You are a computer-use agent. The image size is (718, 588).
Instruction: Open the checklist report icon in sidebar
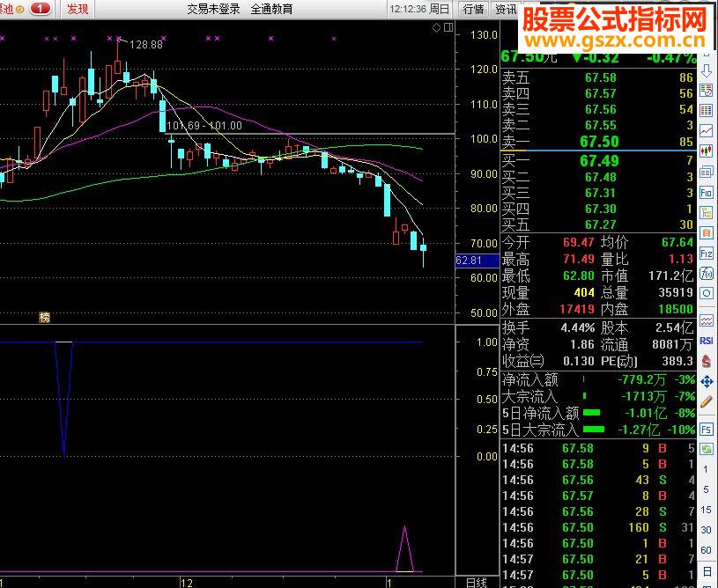pyautogui.click(x=706, y=90)
